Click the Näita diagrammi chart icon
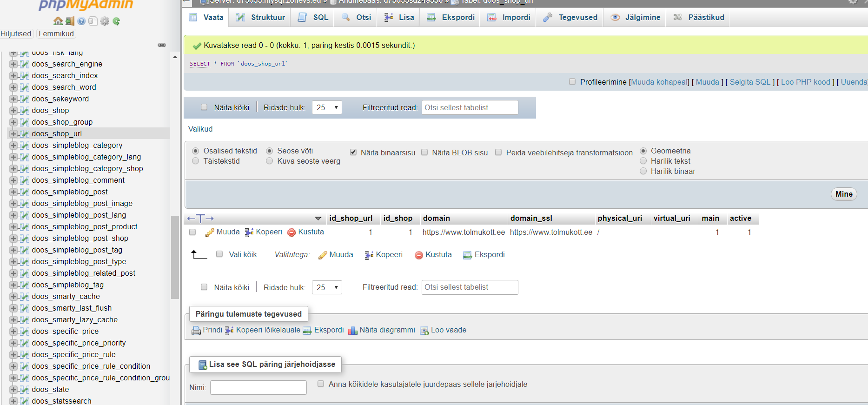This screenshot has height=405, width=868. tap(353, 331)
